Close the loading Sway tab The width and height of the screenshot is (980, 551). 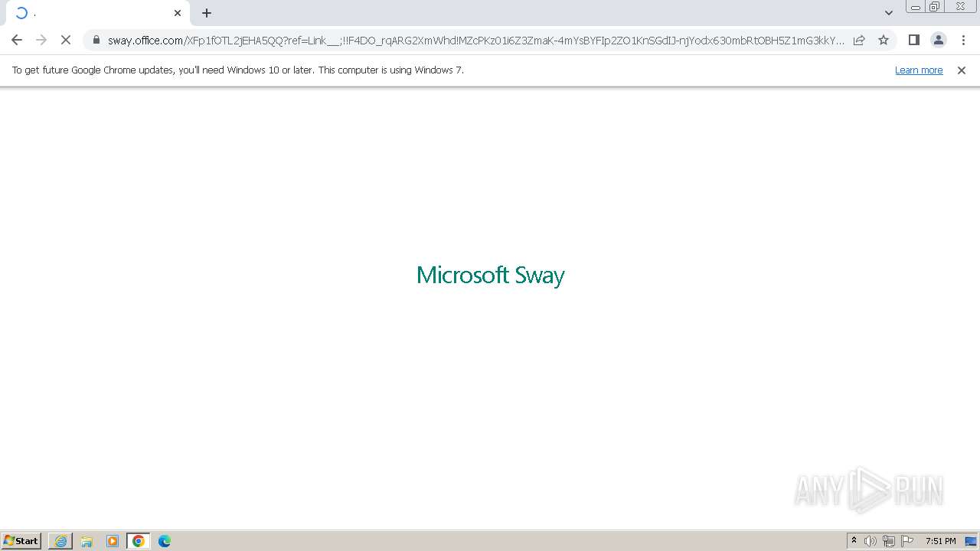[178, 13]
